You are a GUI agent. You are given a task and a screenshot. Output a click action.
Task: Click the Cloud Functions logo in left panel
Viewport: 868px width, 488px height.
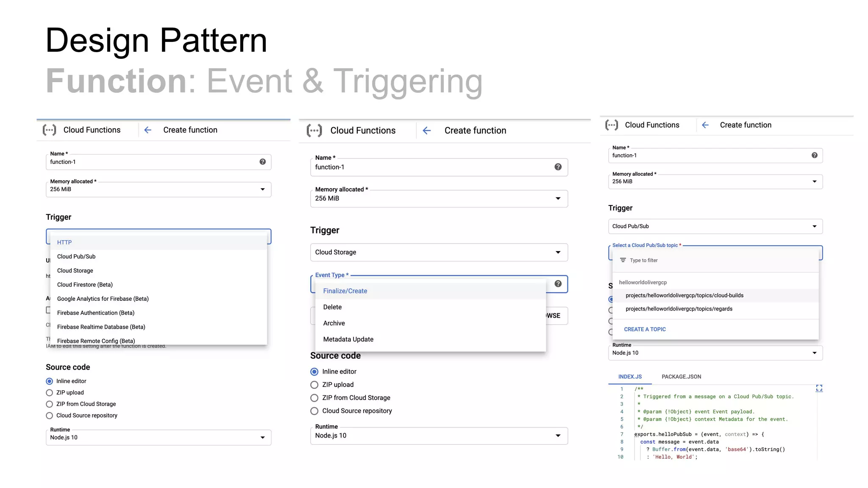coord(49,130)
